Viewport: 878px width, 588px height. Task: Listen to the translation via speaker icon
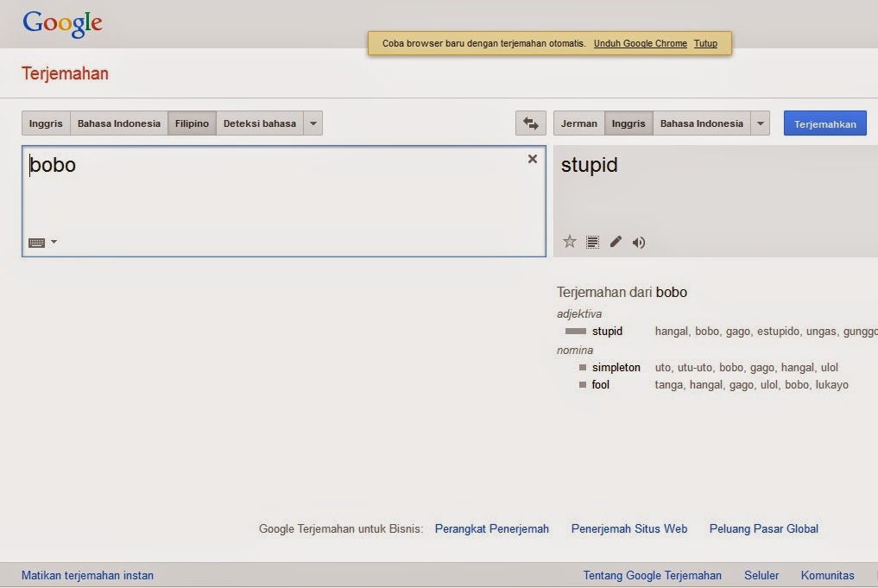(638, 243)
